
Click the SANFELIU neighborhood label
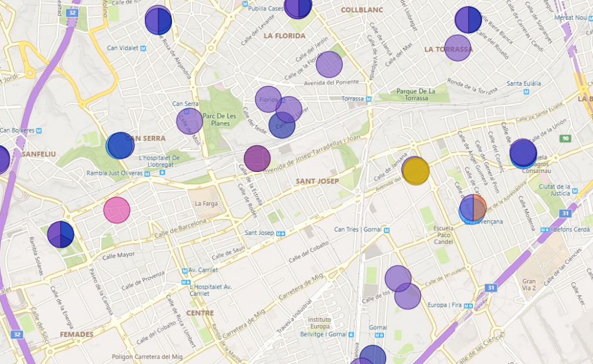point(39,154)
